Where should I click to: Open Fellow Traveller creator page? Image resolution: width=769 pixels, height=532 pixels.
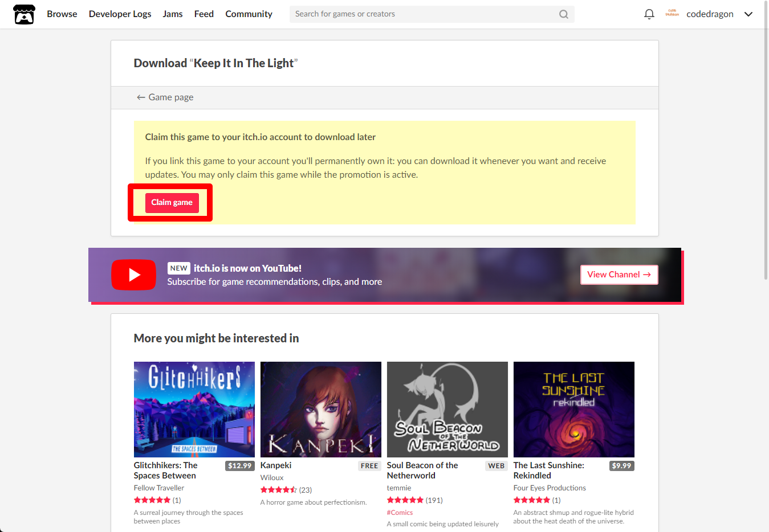pyautogui.click(x=159, y=488)
